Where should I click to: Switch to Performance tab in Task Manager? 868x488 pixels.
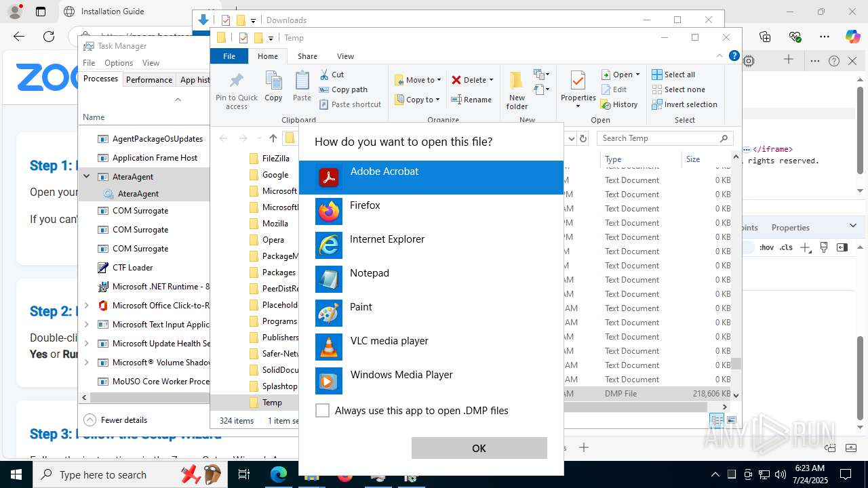149,79
